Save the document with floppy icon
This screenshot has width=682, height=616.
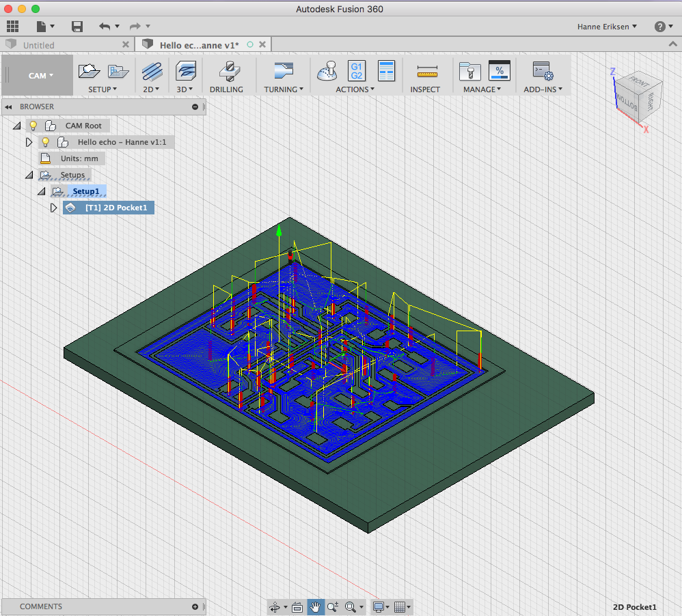(x=77, y=27)
